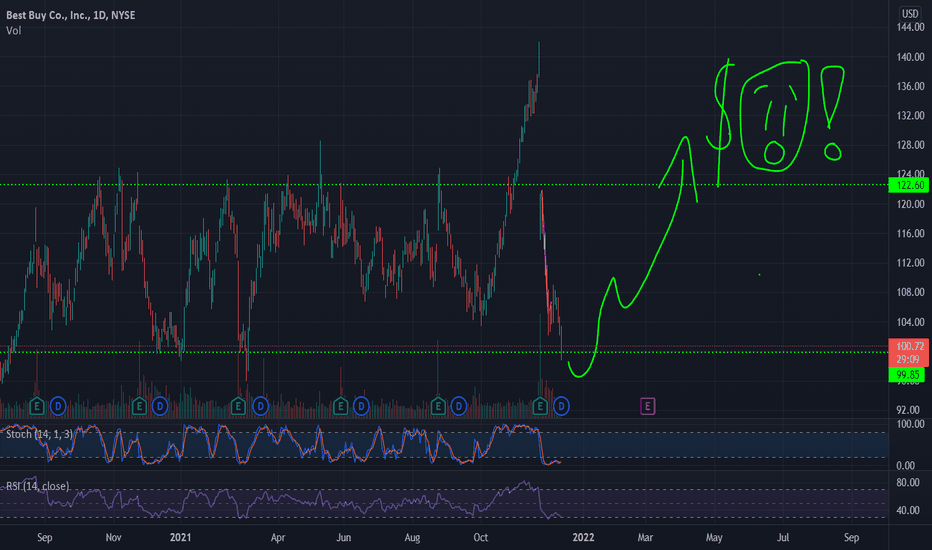Click the RSI pane 40.00 scale value
This screenshot has height=550, width=932.
coord(908,510)
